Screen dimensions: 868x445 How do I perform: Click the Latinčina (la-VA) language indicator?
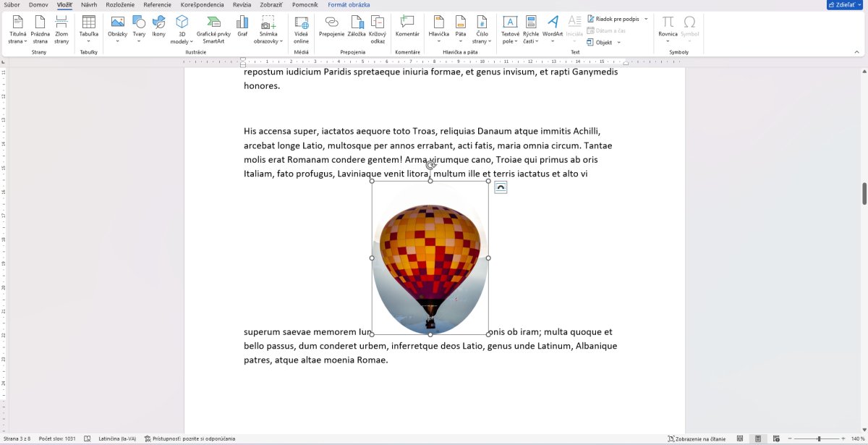117,438
